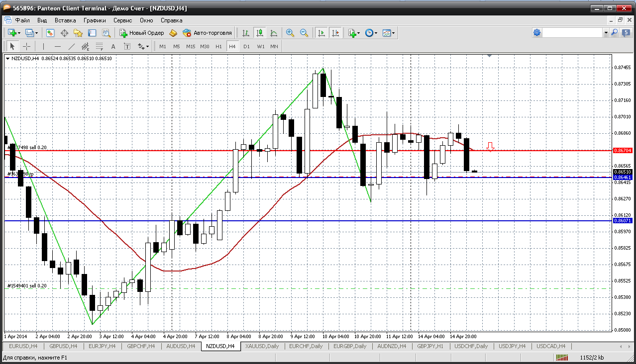Select the crosshair tool
This screenshot has width=636, height=364.
(26, 46)
